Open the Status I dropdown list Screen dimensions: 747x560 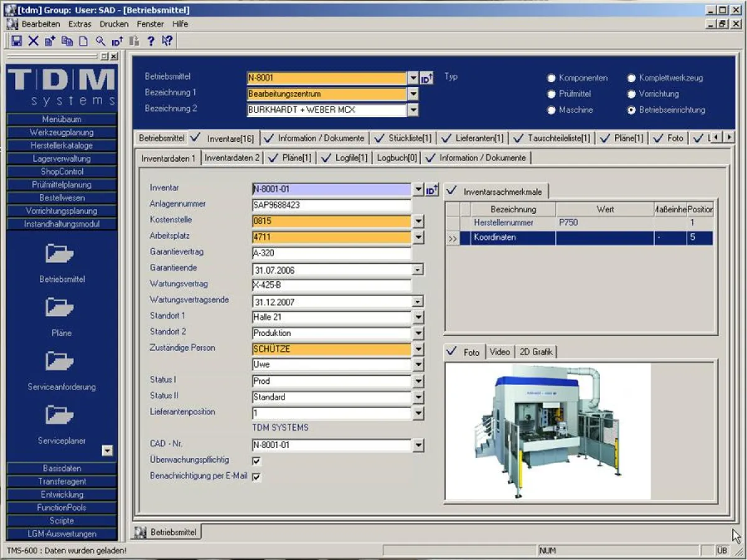tap(418, 380)
